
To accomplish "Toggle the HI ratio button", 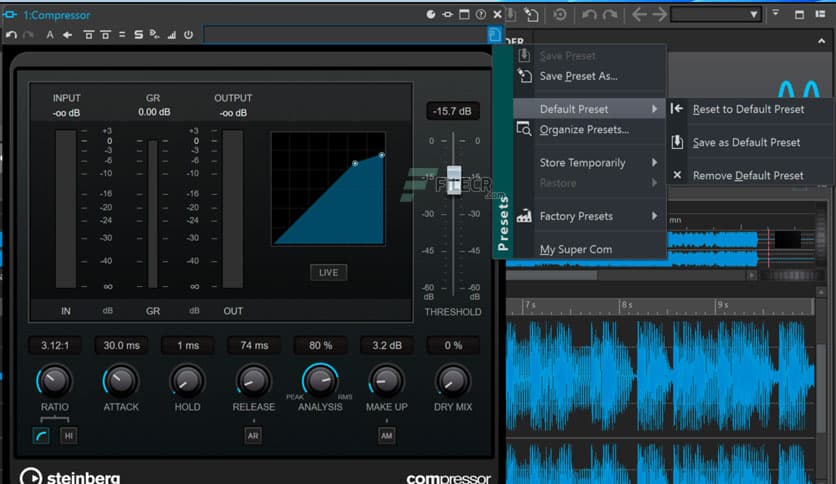I will coord(68,436).
